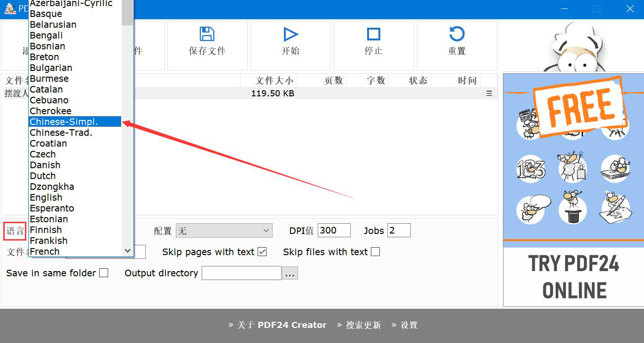Select Bulgarian language option

[x=75, y=68]
